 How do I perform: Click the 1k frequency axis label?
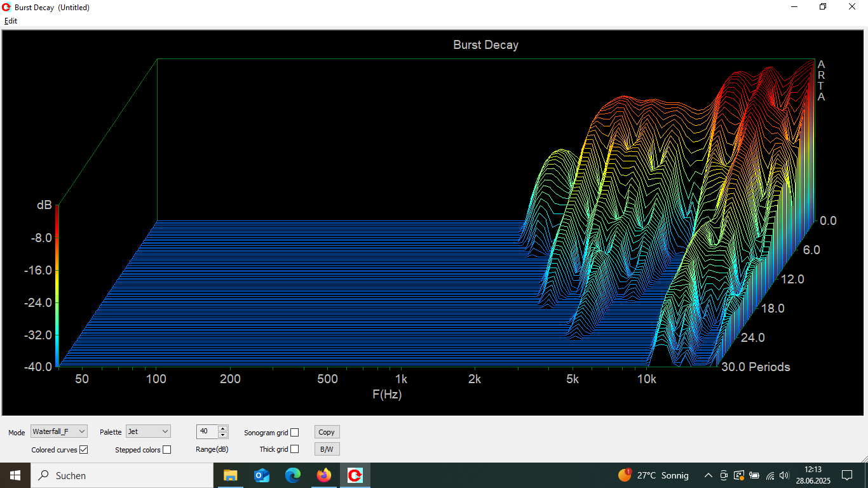tap(400, 379)
